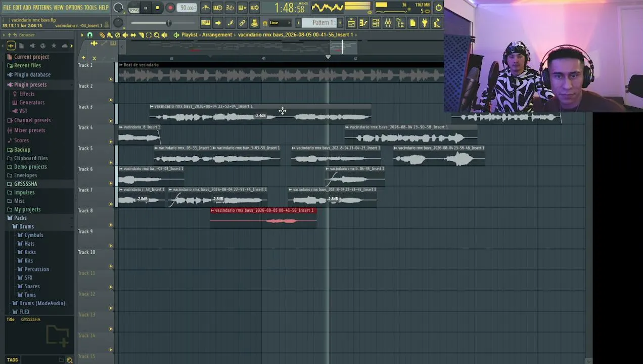Select the playlist Zoom tool
643x364 pixels.
[156, 35]
